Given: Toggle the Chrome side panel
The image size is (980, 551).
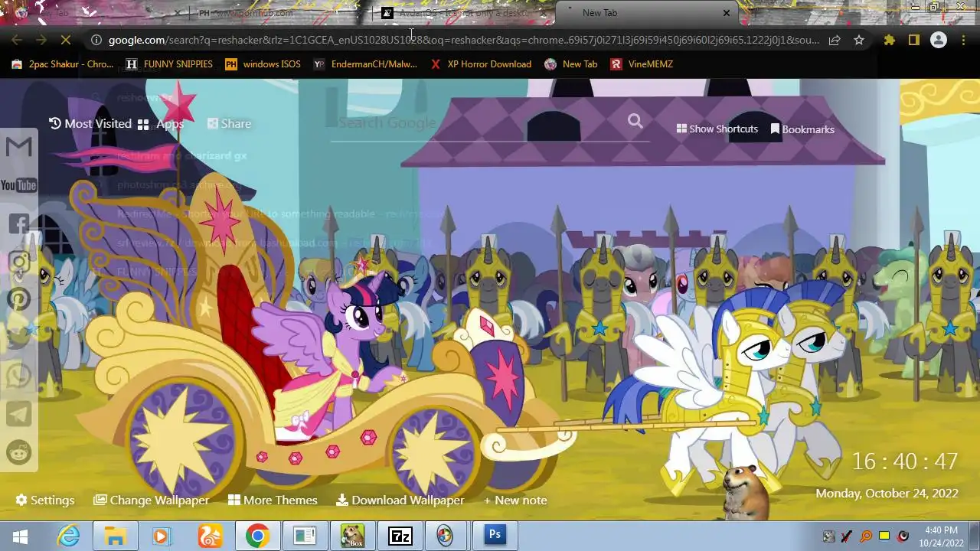Looking at the screenshot, I should 913,40.
